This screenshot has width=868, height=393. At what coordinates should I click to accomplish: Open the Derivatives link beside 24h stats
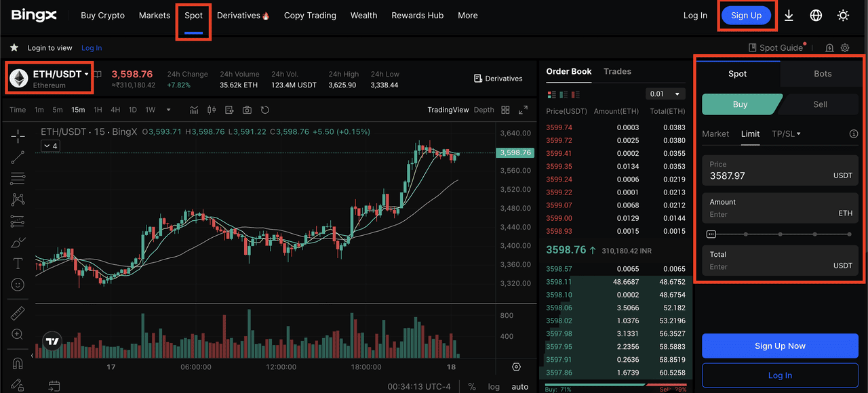[498, 79]
